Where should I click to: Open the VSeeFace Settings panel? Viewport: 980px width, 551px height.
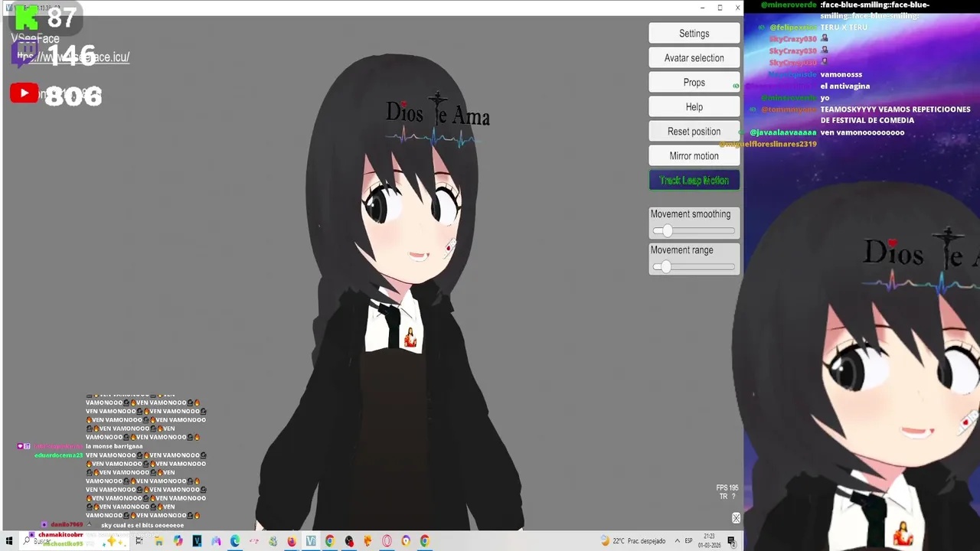694,34
